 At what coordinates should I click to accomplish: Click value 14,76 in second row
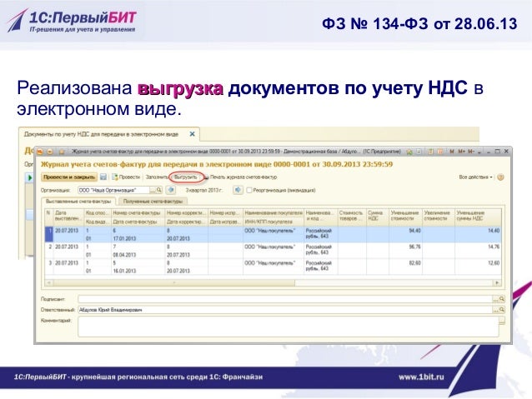[x=494, y=247]
